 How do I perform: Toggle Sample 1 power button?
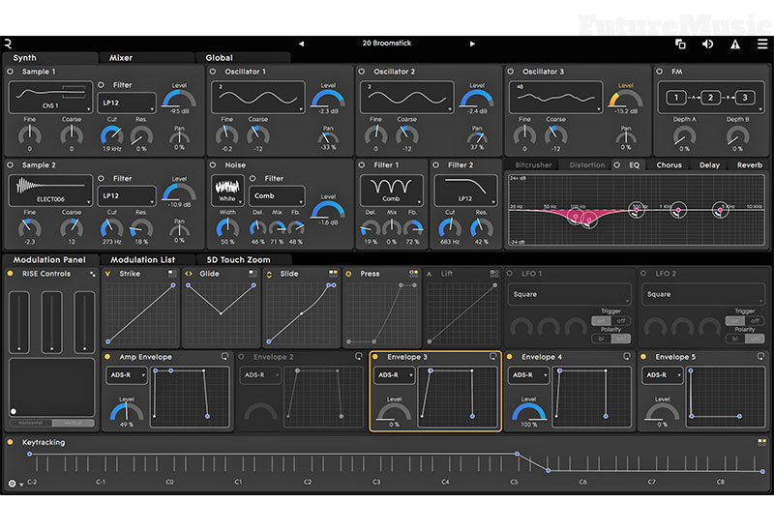coord(10,72)
